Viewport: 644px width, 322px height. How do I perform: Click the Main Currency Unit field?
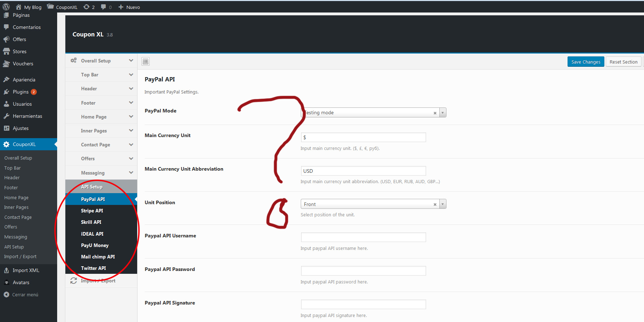tap(363, 137)
